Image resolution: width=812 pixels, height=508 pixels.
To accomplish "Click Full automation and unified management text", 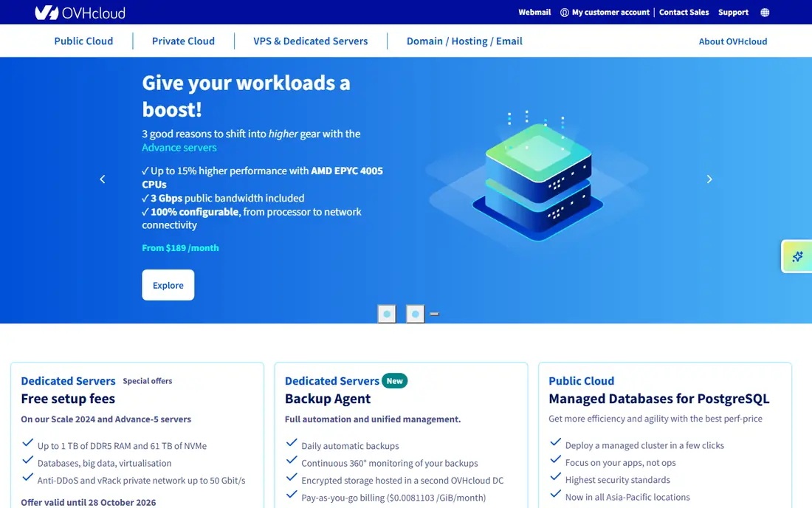I will click(x=372, y=419).
